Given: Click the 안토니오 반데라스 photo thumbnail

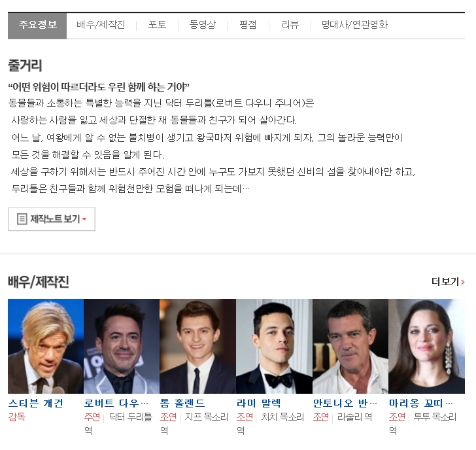Looking at the screenshot, I should (x=350, y=346).
